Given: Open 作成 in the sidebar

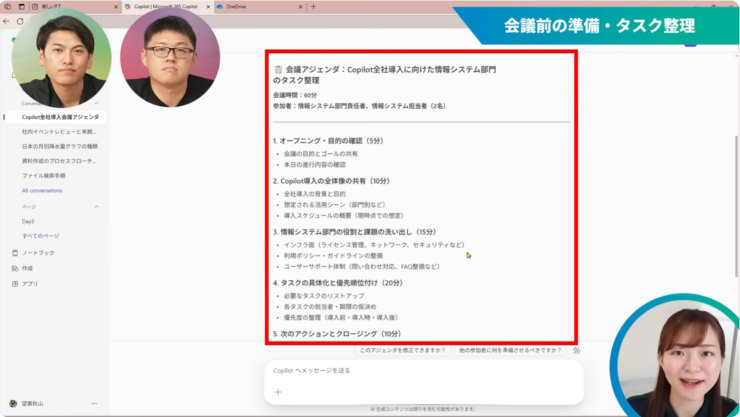Looking at the screenshot, I should click(x=27, y=268).
